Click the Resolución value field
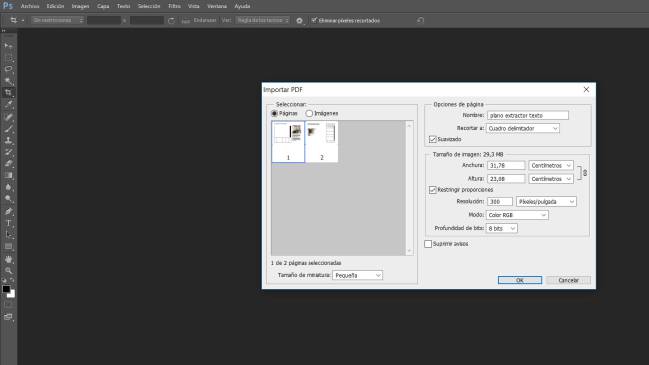 pyautogui.click(x=500, y=202)
